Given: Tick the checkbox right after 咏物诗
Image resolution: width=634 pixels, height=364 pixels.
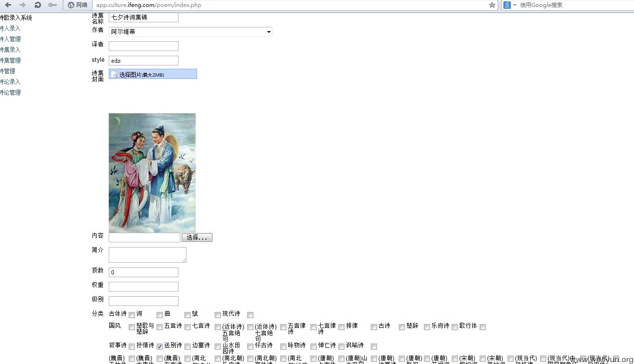Looking at the screenshot, I should [x=313, y=346].
